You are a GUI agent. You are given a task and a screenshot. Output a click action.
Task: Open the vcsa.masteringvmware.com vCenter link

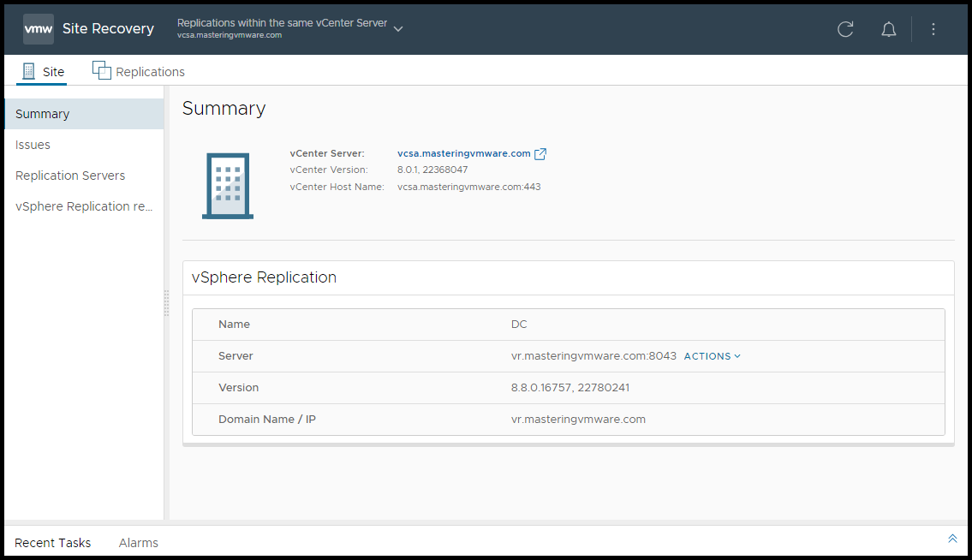tap(463, 153)
